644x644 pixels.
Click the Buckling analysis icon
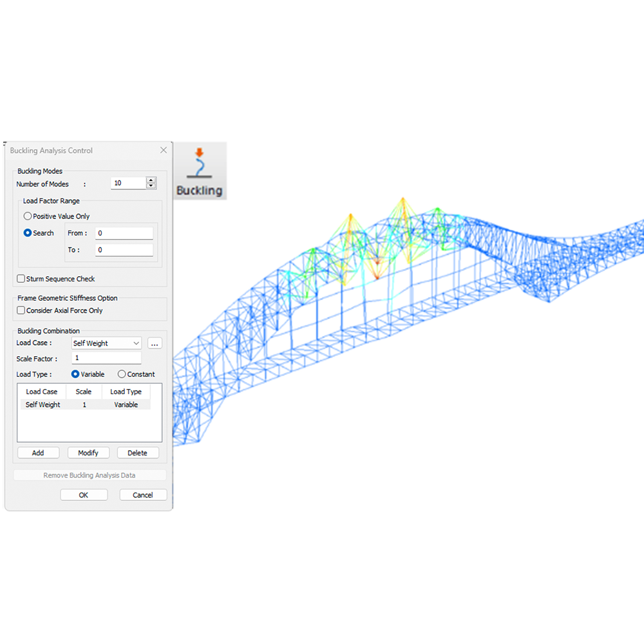point(199,171)
